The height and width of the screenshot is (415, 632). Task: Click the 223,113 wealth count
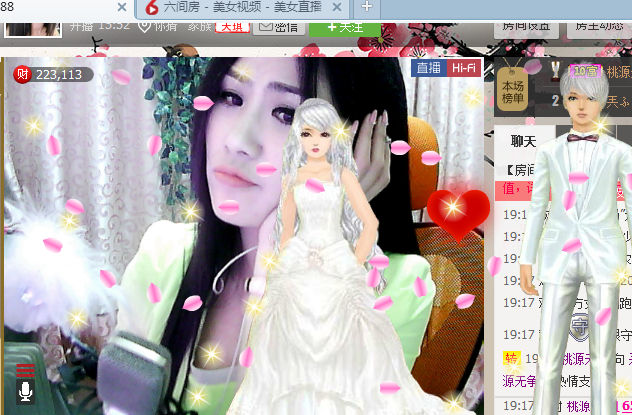(x=59, y=75)
